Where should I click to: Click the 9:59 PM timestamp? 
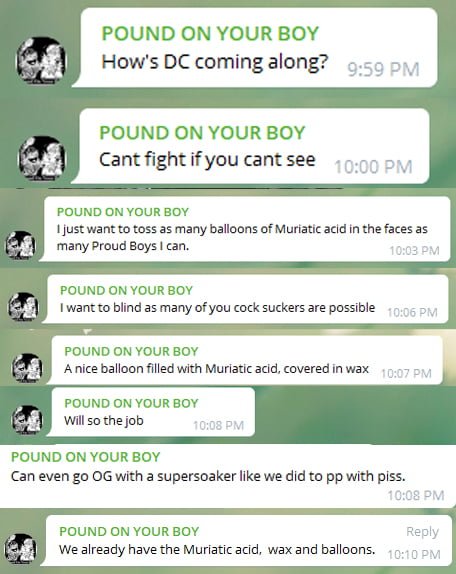(383, 69)
